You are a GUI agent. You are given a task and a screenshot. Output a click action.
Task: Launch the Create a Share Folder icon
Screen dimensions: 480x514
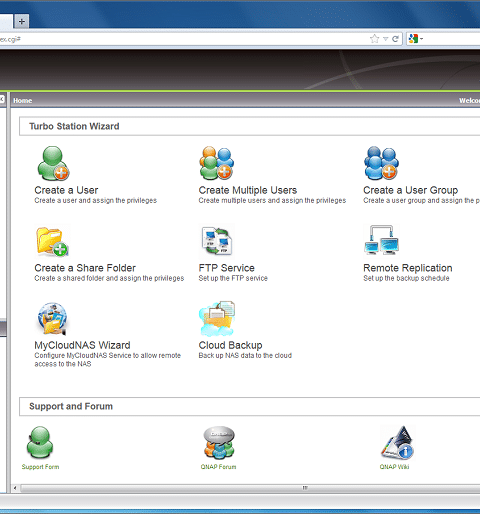click(x=52, y=242)
